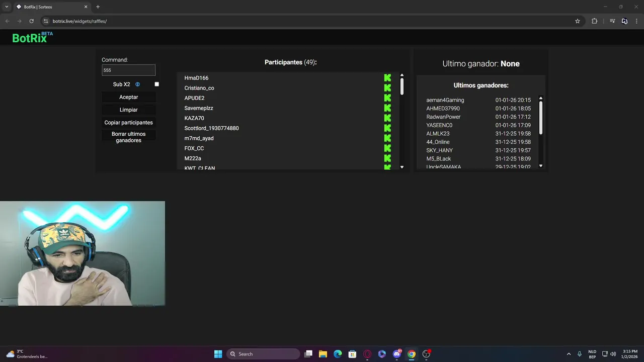Image resolution: width=644 pixels, height=362 pixels.
Task: Enable the Sub X2 checkbox
Action: click(156, 84)
